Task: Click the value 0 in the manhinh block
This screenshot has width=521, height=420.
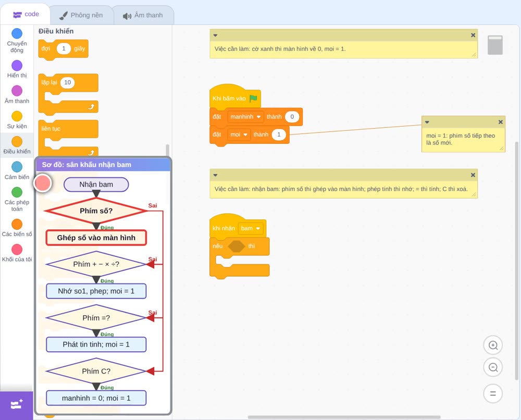Action: (292, 117)
